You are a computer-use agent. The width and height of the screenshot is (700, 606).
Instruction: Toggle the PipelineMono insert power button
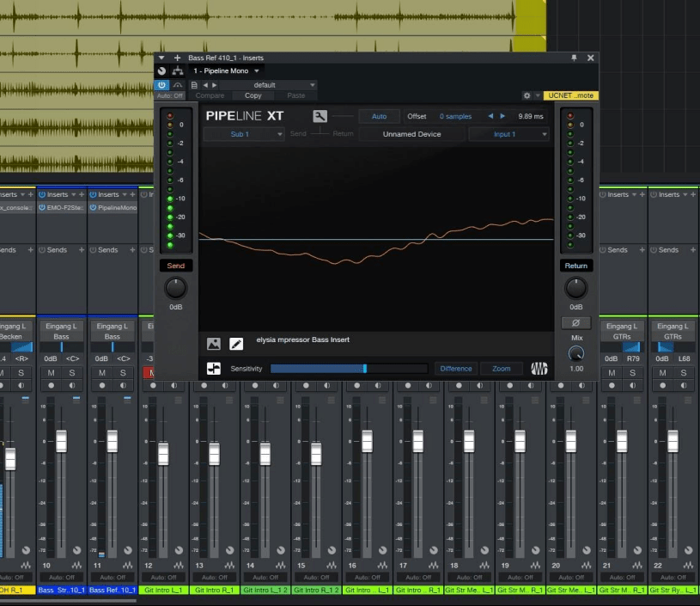93,207
